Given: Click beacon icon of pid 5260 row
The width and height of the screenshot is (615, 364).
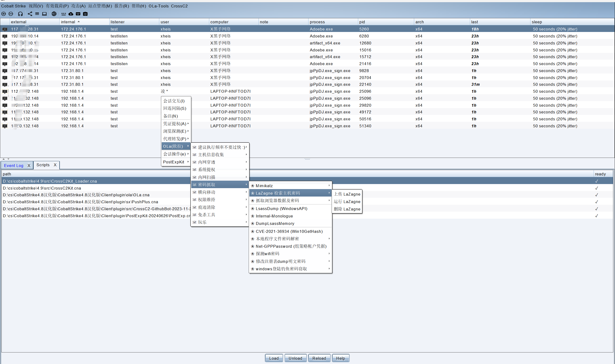Looking at the screenshot, I should (5, 29).
